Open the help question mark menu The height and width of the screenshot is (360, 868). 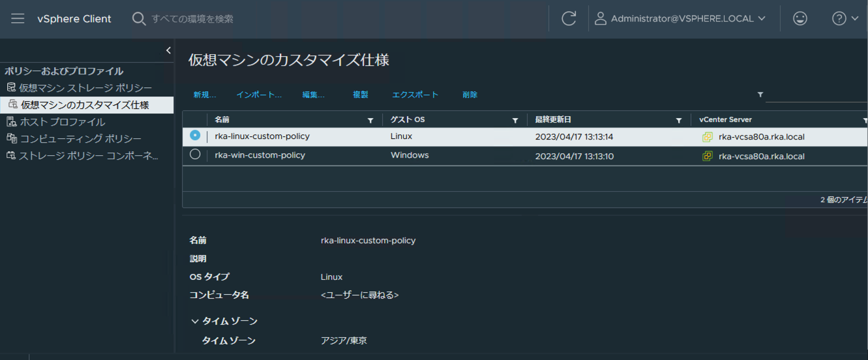[x=845, y=19]
